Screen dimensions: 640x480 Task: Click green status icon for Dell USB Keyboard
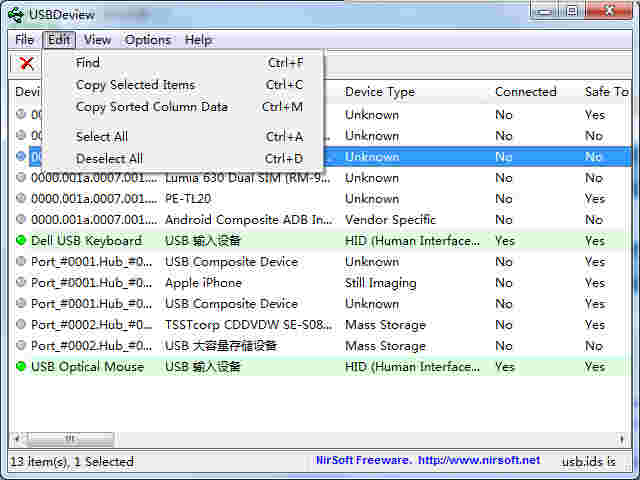21,241
